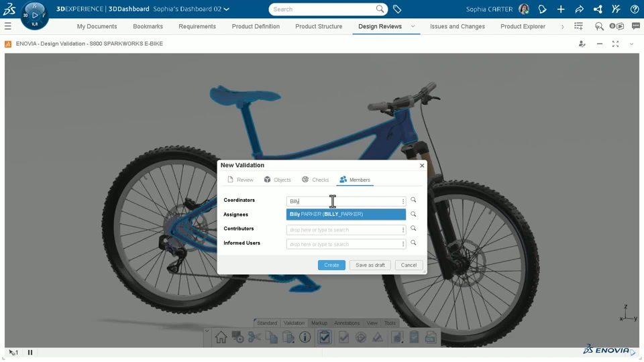The width and height of the screenshot is (644, 362).
Task: Click Assignees search magnifier
Action: 413,215
